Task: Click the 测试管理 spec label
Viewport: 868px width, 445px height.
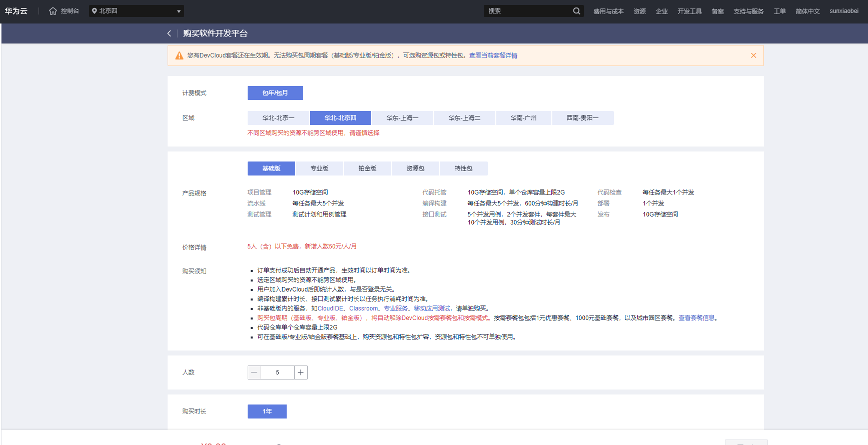Action: [x=259, y=214]
